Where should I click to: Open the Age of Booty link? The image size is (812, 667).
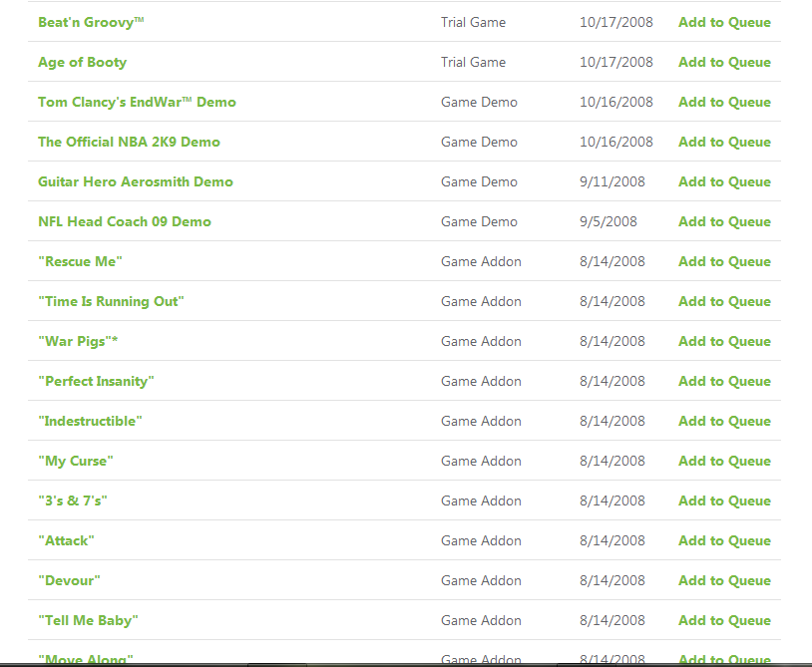[83, 62]
